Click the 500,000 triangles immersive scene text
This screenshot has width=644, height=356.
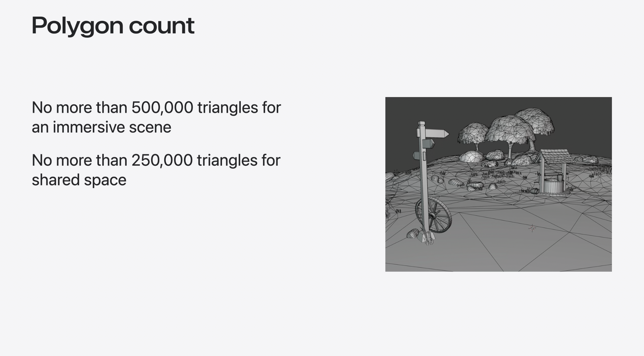(x=156, y=117)
